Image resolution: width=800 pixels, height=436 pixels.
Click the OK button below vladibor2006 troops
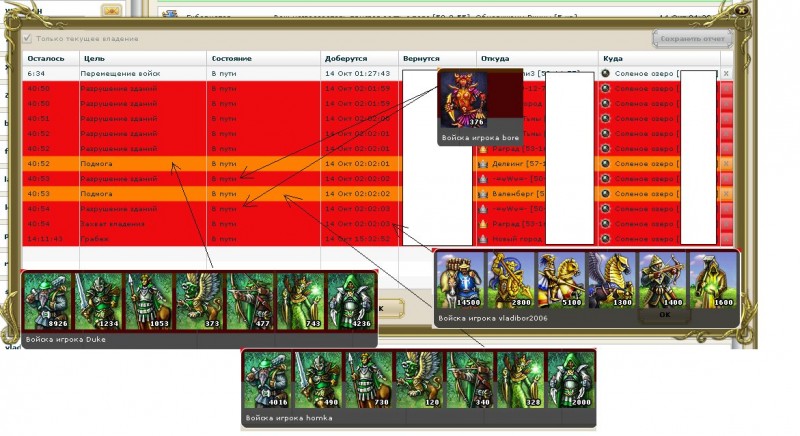[664, 315]
